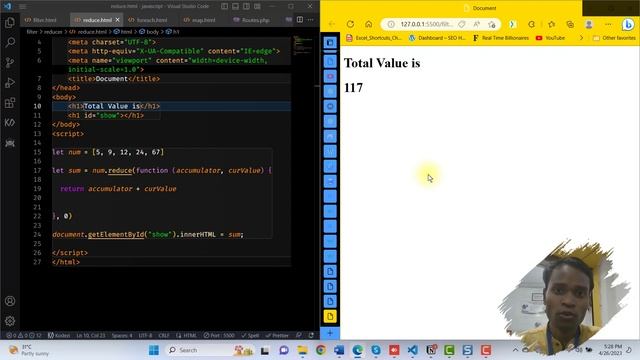Open the browser Favorites panel
This screenshot has height=360, width=640.
point(551,24)
